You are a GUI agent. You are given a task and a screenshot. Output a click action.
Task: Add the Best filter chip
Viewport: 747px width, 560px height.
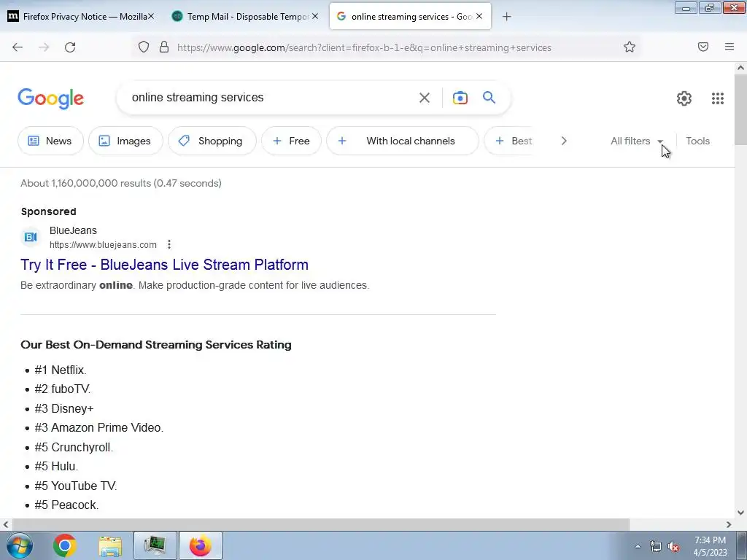click(x=510, y=141)
